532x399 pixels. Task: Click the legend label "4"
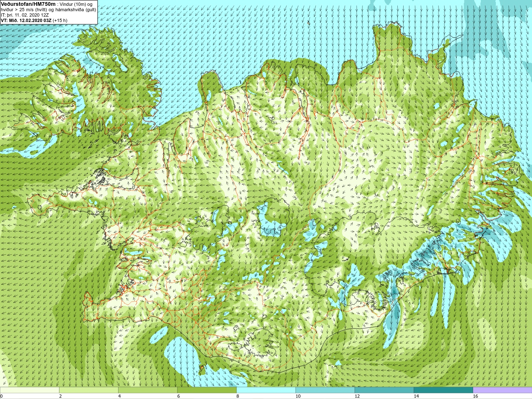pos(120,396)
